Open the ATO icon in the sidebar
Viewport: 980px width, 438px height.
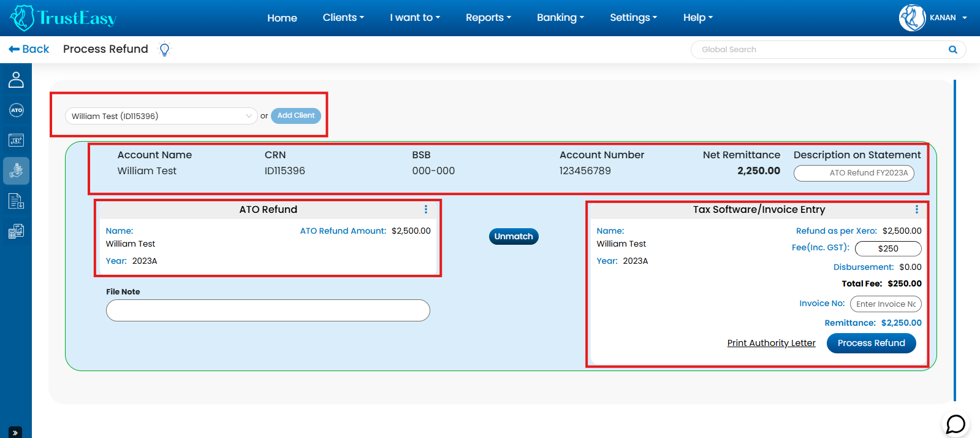(x=16, y=110)
